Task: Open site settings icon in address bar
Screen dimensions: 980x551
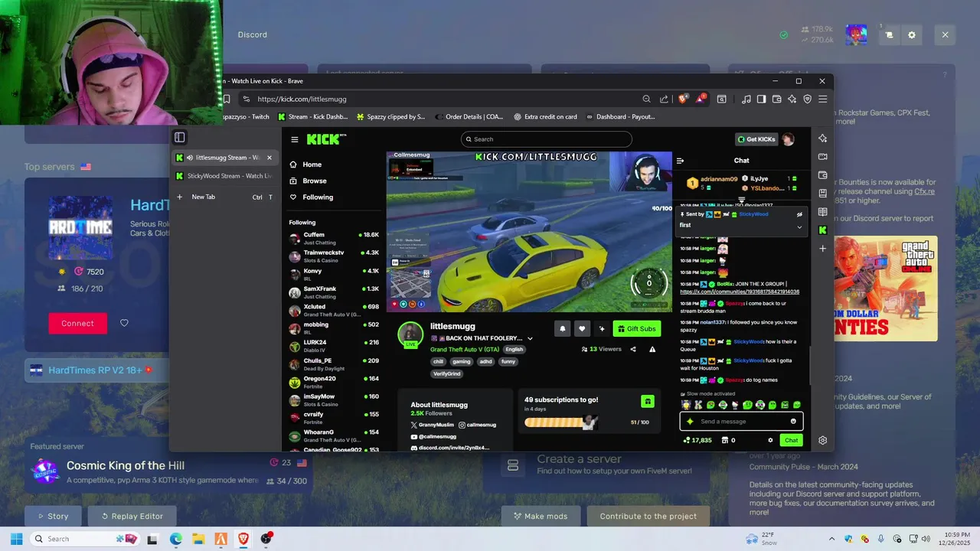Action: (x=245, y=99)
